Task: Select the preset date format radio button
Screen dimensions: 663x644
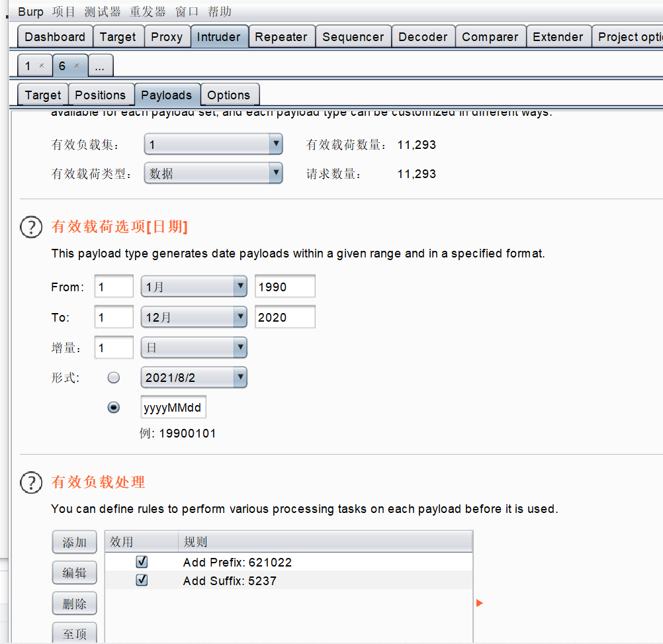Action: click(x=113, y=377)
